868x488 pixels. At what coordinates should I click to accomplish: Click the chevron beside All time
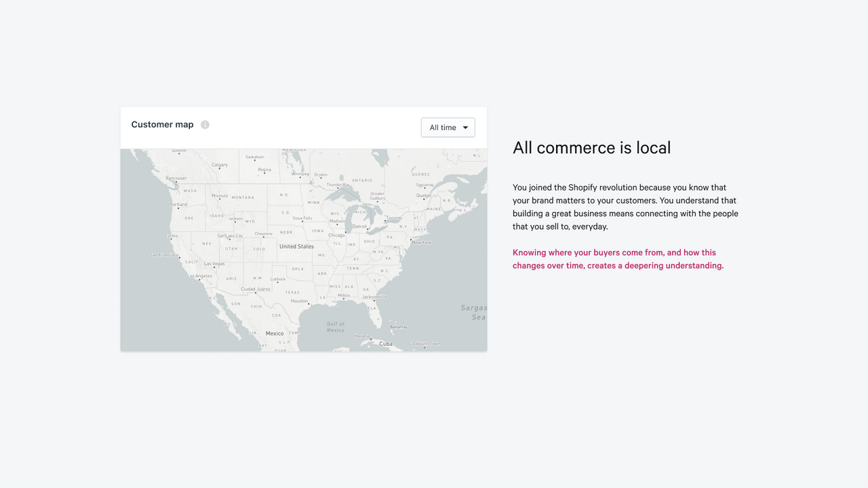coord(465,127)
